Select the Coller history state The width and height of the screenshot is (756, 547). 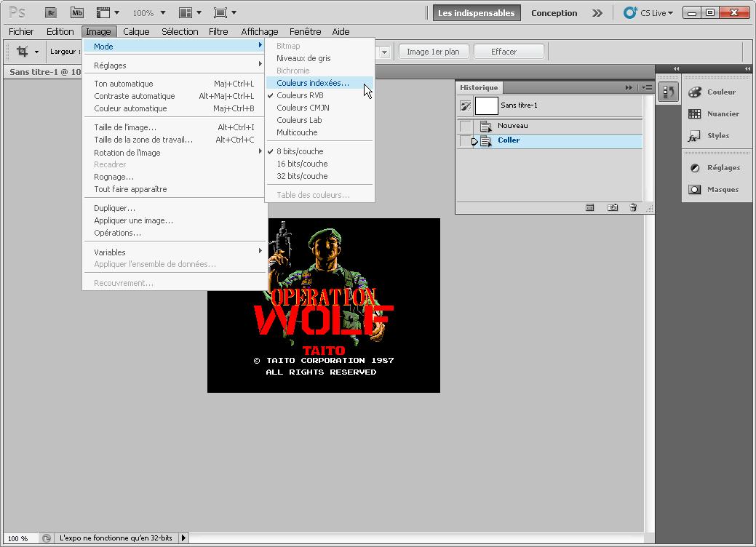click(549, 140)
